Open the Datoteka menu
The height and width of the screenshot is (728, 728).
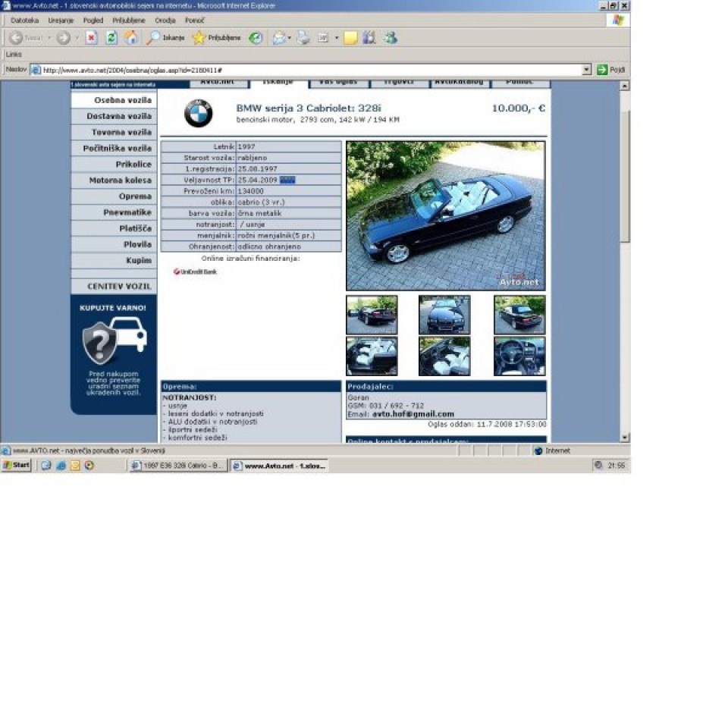coord(24,20)
